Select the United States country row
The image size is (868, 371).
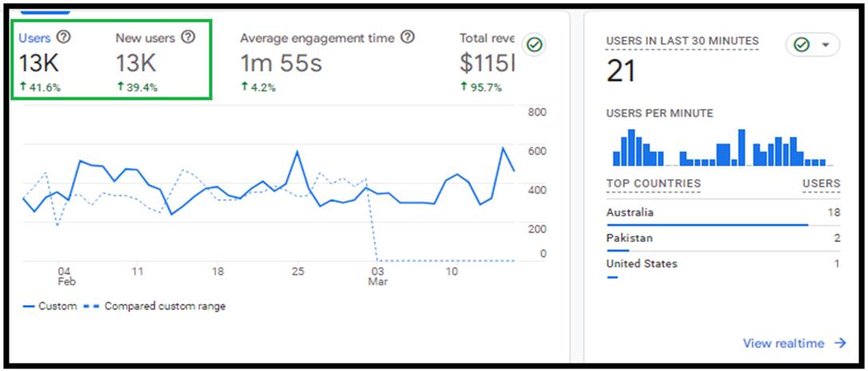[x=642, y=264]
